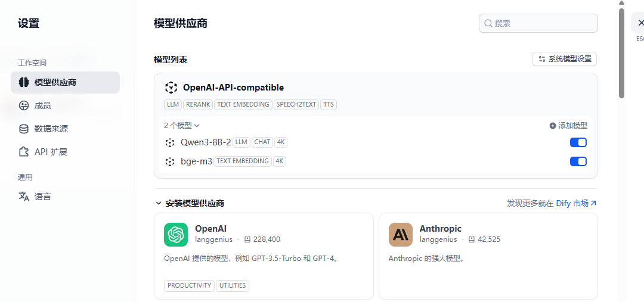This screenshot has width=644, height=302.
Task: Toggle off the bge-m3 embedding model
Action: pos(578,161)
